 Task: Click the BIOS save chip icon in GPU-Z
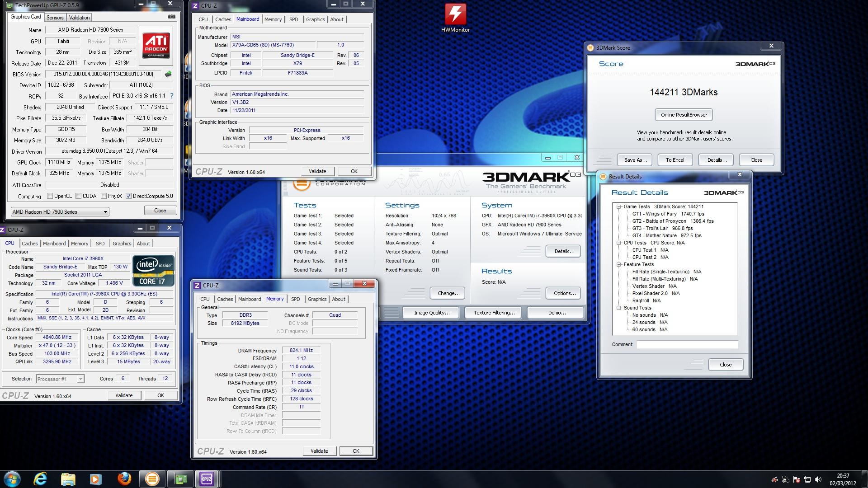pos(168,74)
